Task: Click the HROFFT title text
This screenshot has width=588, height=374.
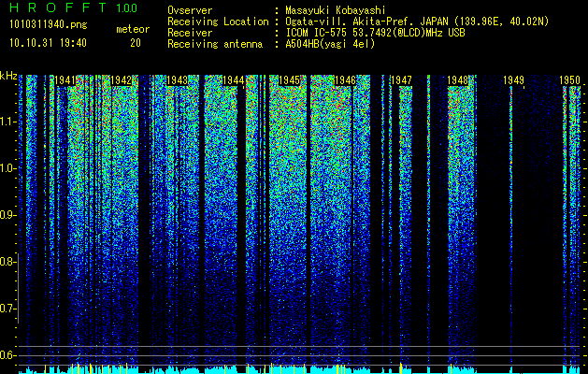Action: tap(58, 7)
